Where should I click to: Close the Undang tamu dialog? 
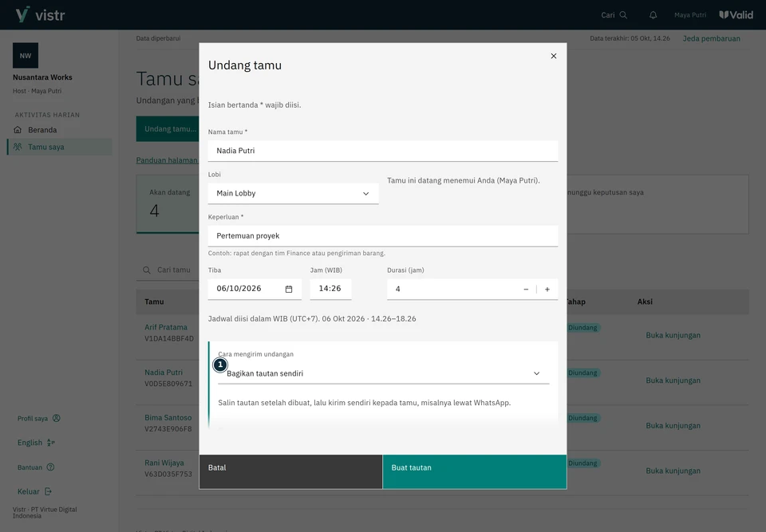click(554, 56)
